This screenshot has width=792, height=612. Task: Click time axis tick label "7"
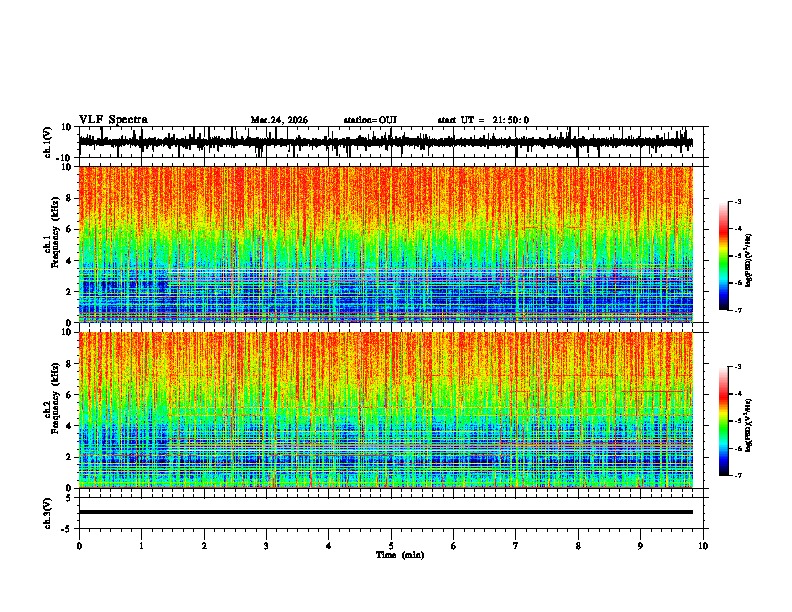516,546
